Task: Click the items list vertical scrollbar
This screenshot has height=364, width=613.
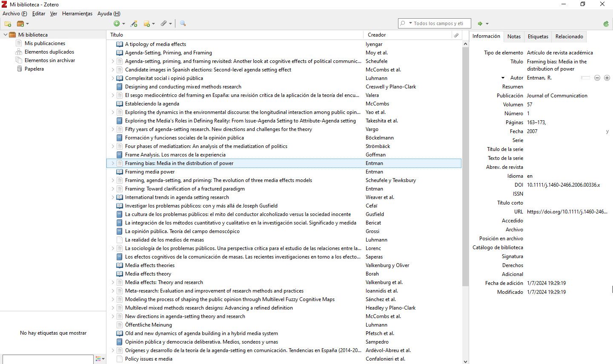Action: tap(465, 166)
